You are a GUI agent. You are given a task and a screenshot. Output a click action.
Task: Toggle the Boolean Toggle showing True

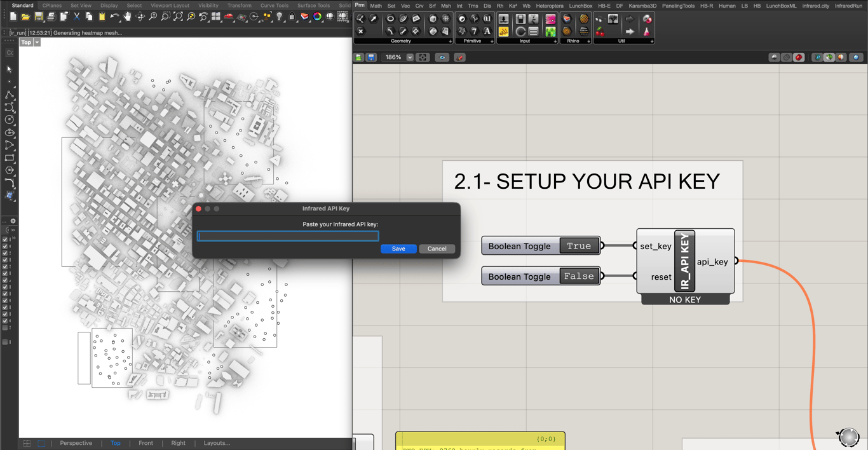point(541,246)
